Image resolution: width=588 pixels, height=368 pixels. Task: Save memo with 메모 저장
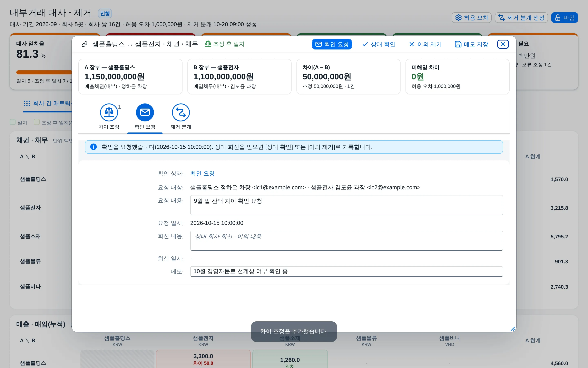(x=471, y=44)
